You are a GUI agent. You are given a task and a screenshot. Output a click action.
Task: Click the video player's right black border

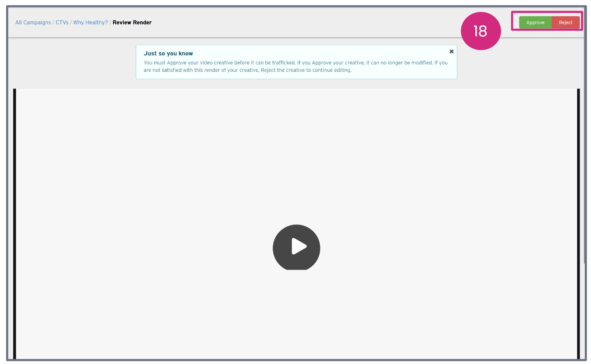[x=578, y=221]
